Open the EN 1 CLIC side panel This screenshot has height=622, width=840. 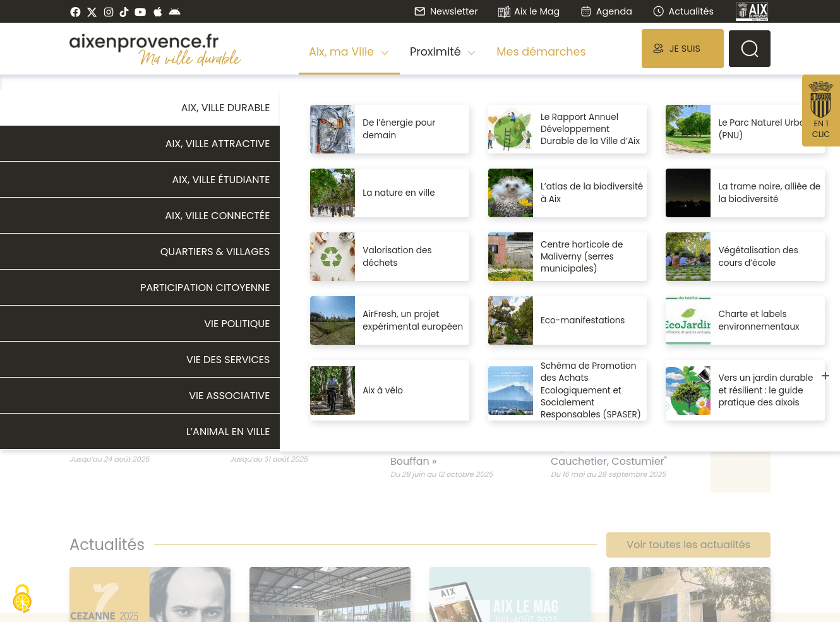click(x=820, y=111)
